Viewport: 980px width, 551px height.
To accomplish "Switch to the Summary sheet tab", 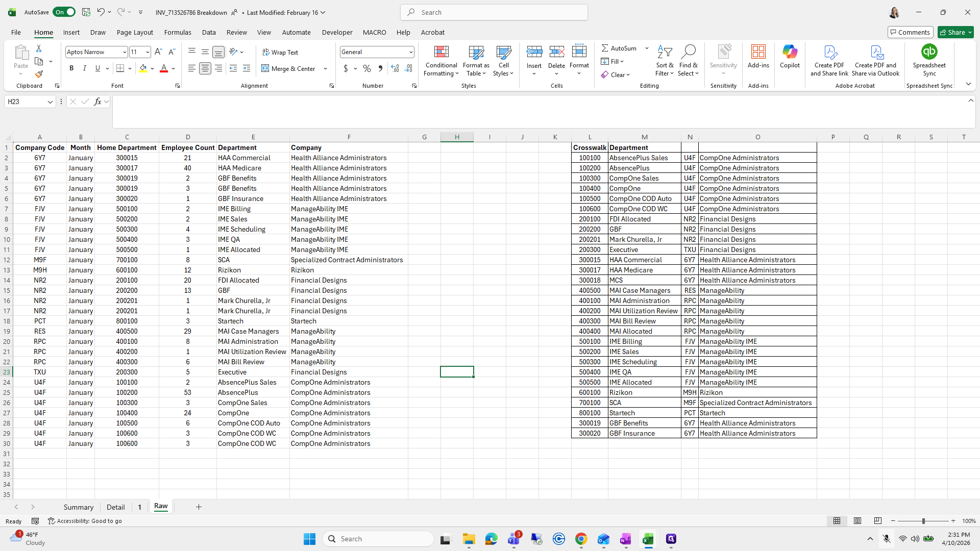I will tap(79, 507).
